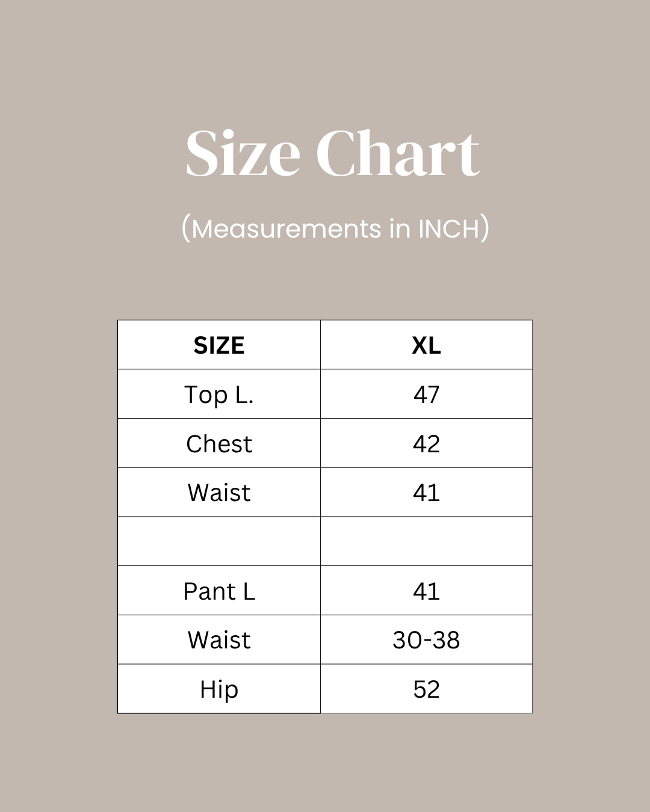Click the Pant L value 41
This screenshot has width=650, height=812.
(427, 591)
